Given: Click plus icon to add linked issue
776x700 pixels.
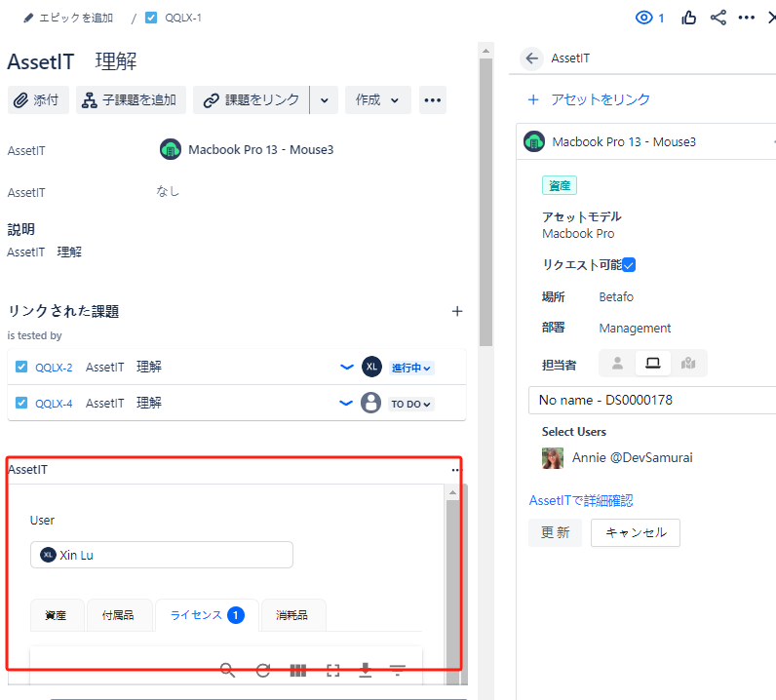Looking at the screenshot, I should pos(457,311).
